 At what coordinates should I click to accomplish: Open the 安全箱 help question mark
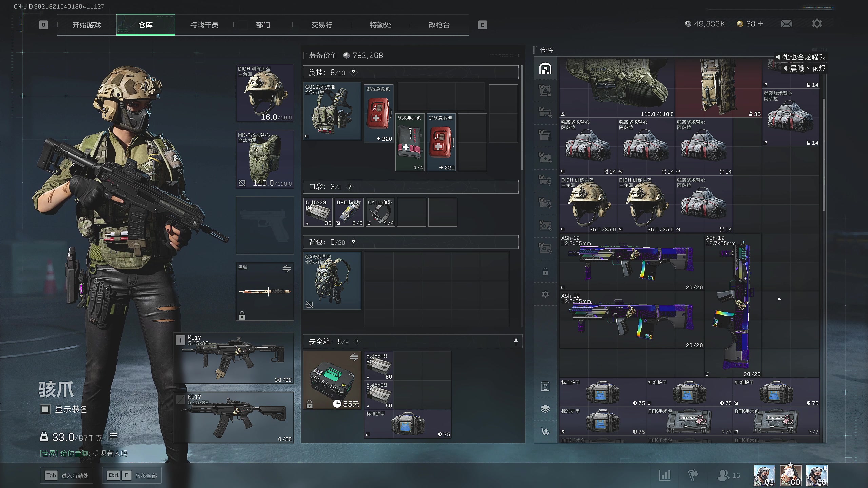[x=357, y=341]
